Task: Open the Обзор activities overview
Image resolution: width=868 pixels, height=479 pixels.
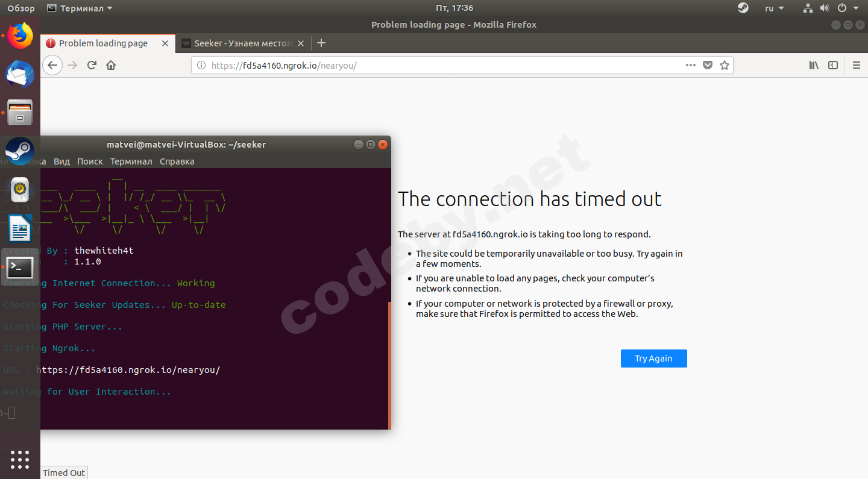Action: tap(21, 8)
